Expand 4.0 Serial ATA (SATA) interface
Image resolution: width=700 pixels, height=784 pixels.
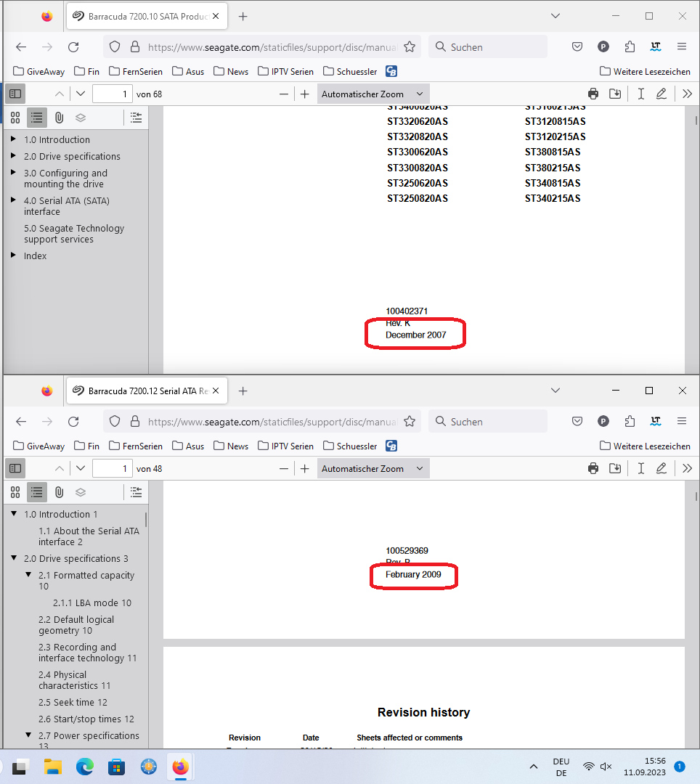(x=14, y=200)
